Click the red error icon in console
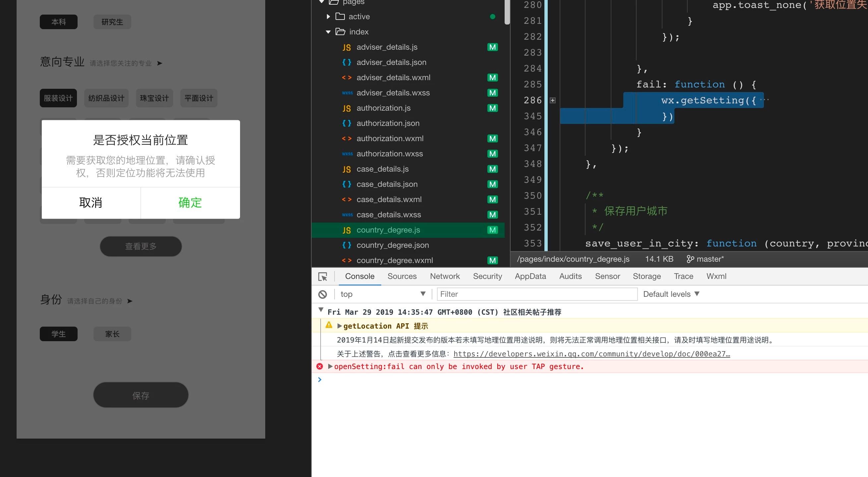Image resolution: width=868 pixels, height=477 pixels. 320,367
